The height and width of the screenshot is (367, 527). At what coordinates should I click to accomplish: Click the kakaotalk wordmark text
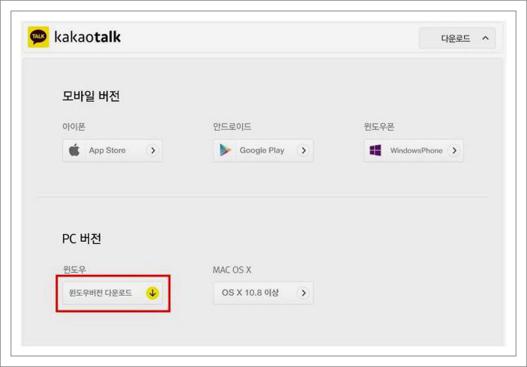tap(87, 37)
